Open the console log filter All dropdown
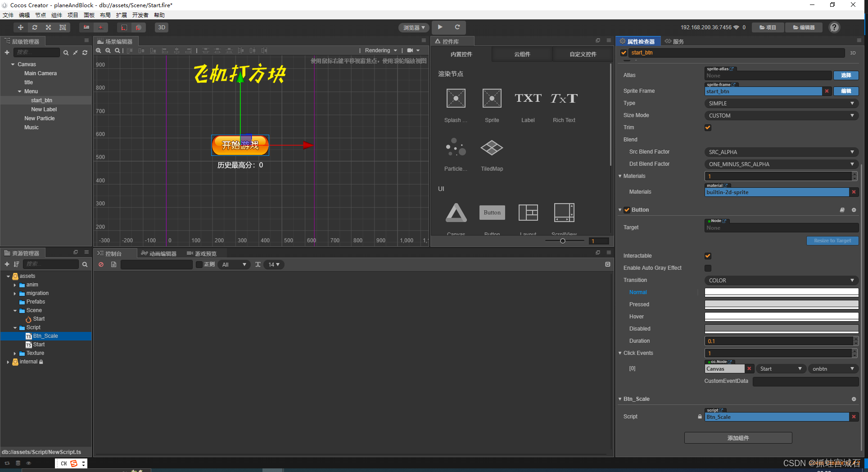The width and height of the screenshot is (868, 472). click(x=234, y=264)
